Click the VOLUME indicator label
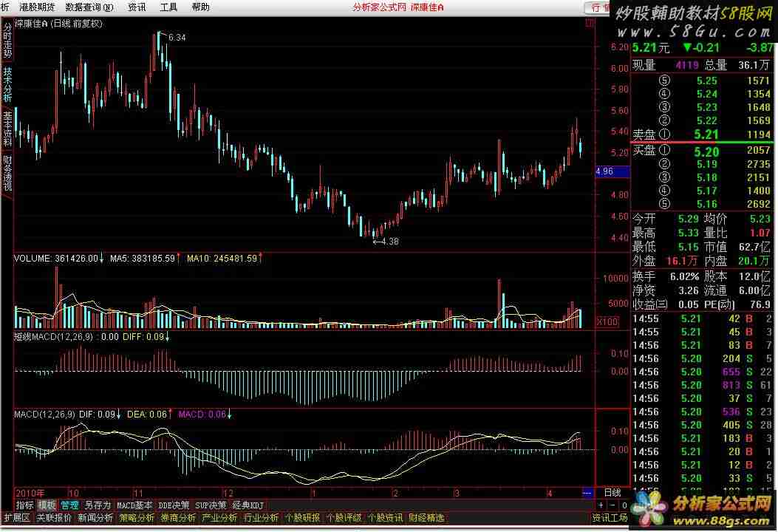778x532 pixels. coord(58,259)
